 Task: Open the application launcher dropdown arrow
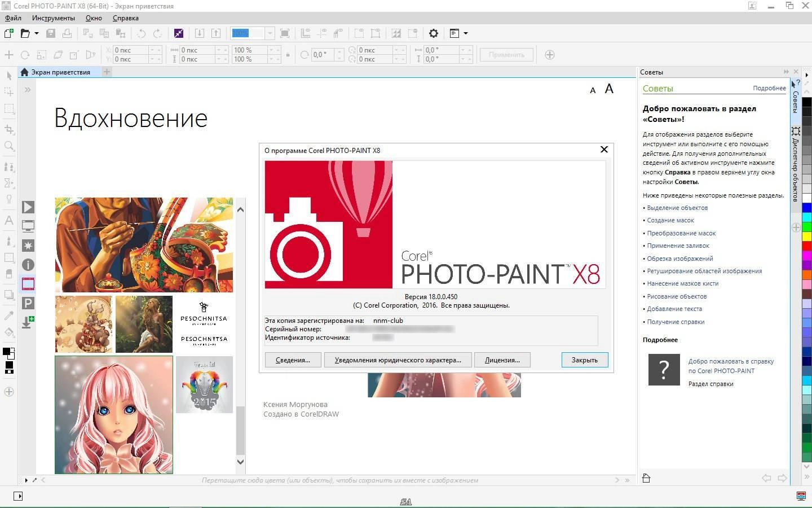466,33
